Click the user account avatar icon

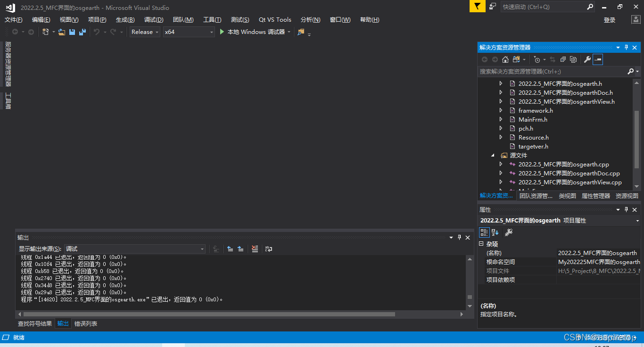coord(636,19)
